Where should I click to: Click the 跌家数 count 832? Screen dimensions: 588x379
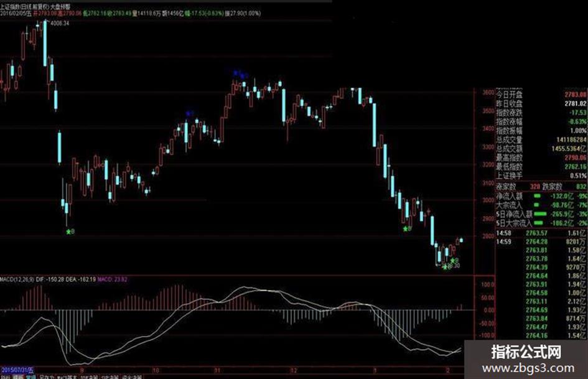coord(581,187)
